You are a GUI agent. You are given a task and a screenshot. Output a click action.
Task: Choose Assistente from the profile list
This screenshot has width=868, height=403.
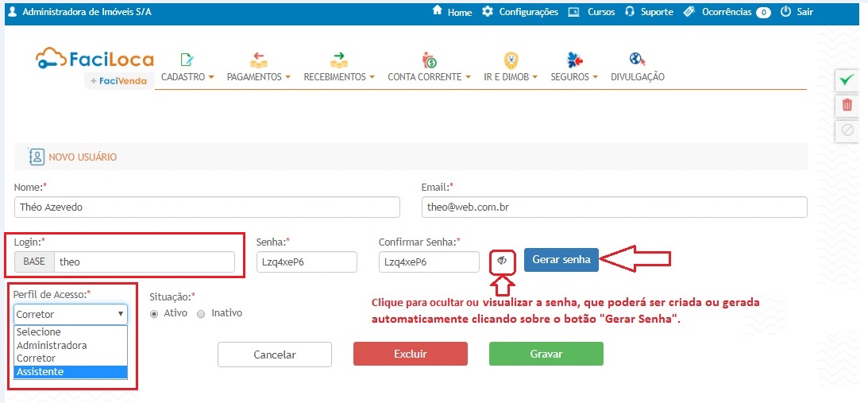pos(70,371)
